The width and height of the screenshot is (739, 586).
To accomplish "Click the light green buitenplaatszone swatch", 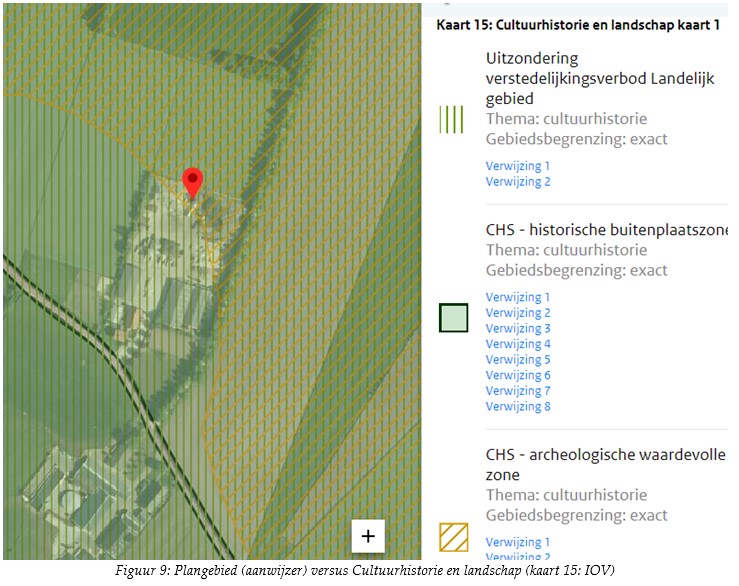I will coord(453,318).
